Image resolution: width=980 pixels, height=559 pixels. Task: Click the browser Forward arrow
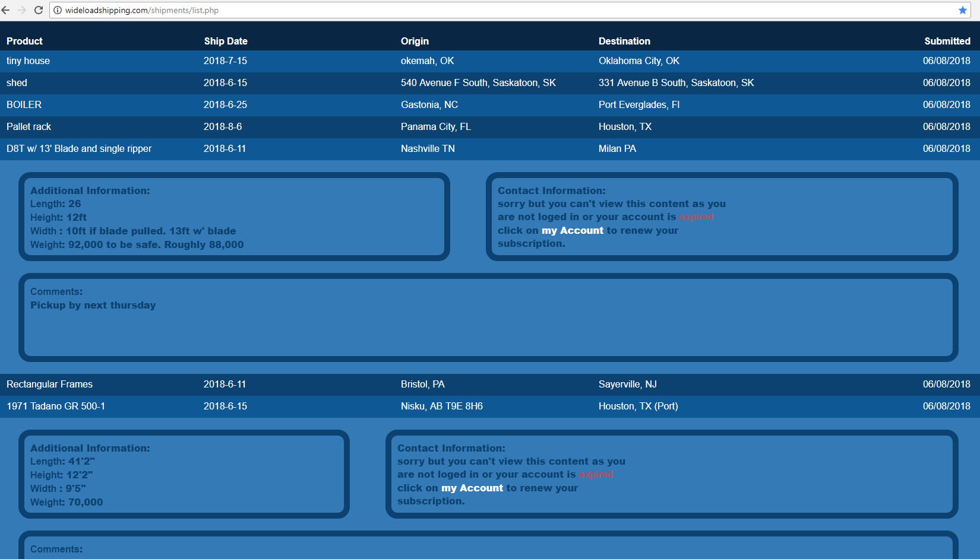[x=22, y=10]
